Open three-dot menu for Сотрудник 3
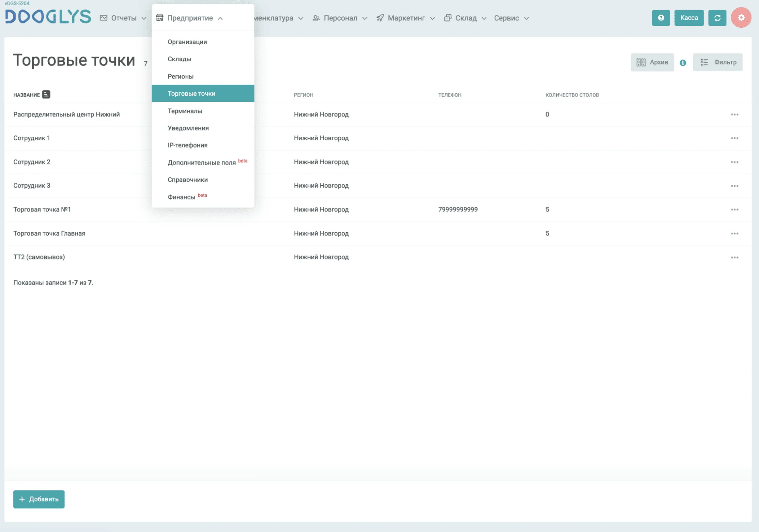This screenshot has height=532, width=759. [734, 186]
